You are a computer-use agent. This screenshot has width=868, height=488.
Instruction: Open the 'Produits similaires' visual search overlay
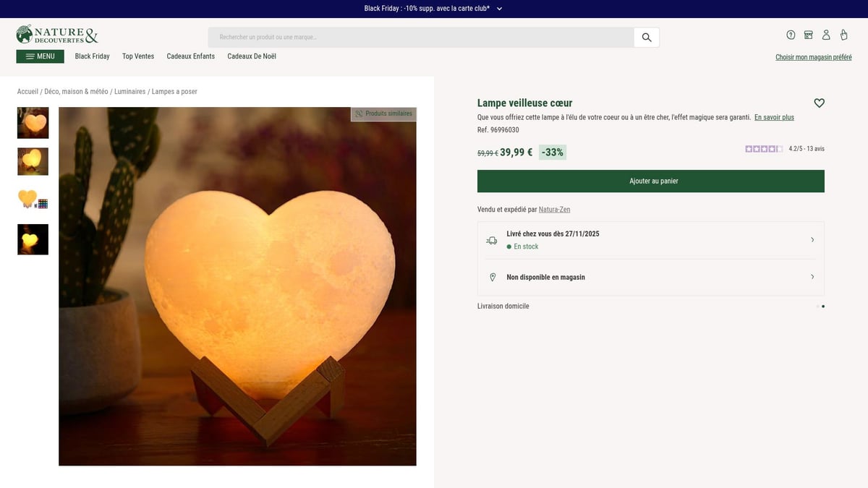click(384, 114)
